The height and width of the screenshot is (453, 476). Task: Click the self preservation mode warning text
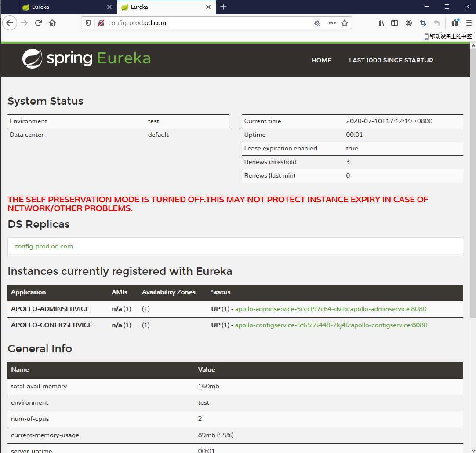point(218,204)
